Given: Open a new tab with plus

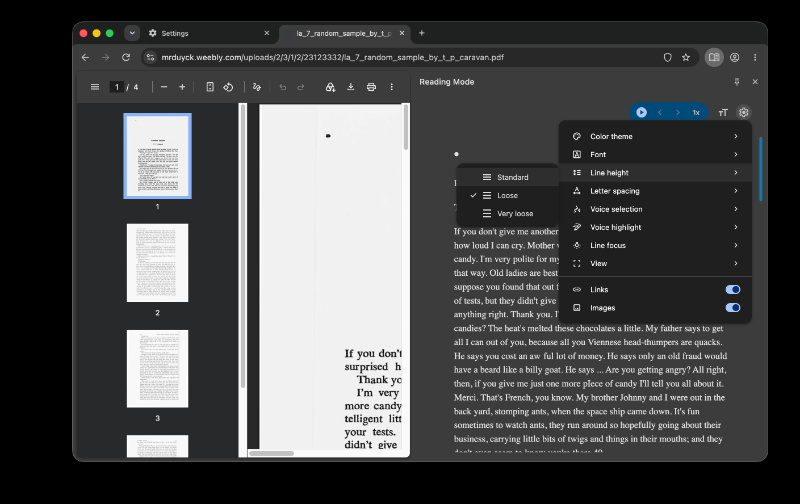Looking at the screenshot, I should (421, 33).
